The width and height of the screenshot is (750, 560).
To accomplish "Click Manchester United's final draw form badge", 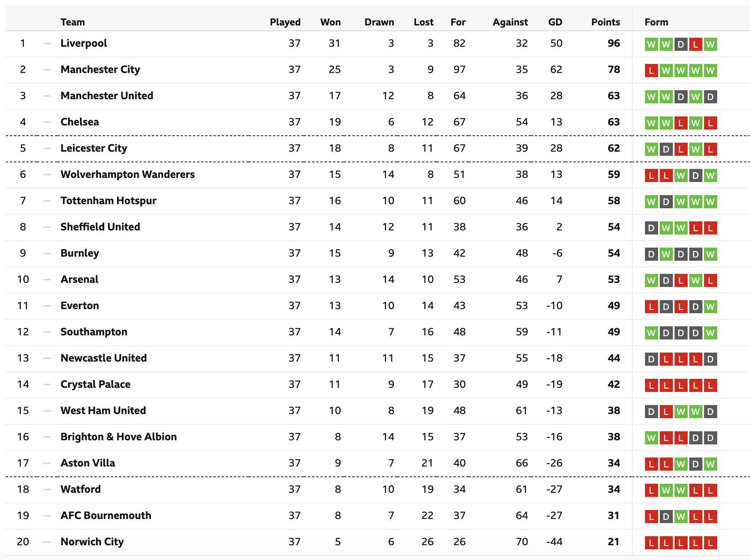I will click(x=710, y=97).
